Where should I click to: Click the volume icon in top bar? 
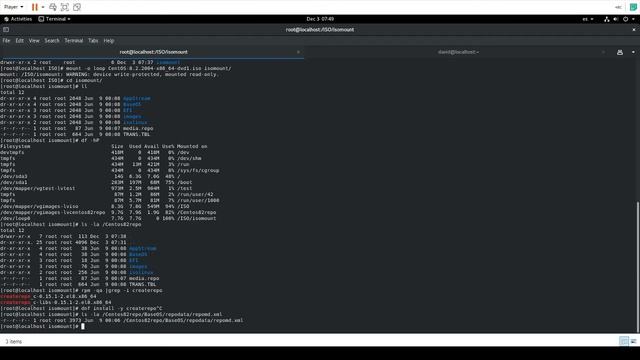click(616, 19)
